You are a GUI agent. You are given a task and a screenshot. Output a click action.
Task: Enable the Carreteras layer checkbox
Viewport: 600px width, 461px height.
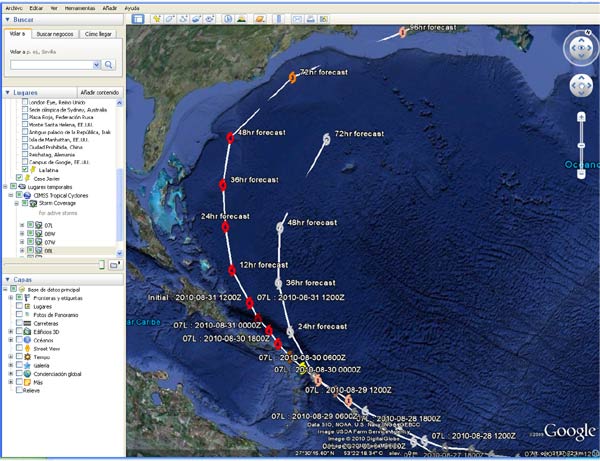click(x=19, y=323)
